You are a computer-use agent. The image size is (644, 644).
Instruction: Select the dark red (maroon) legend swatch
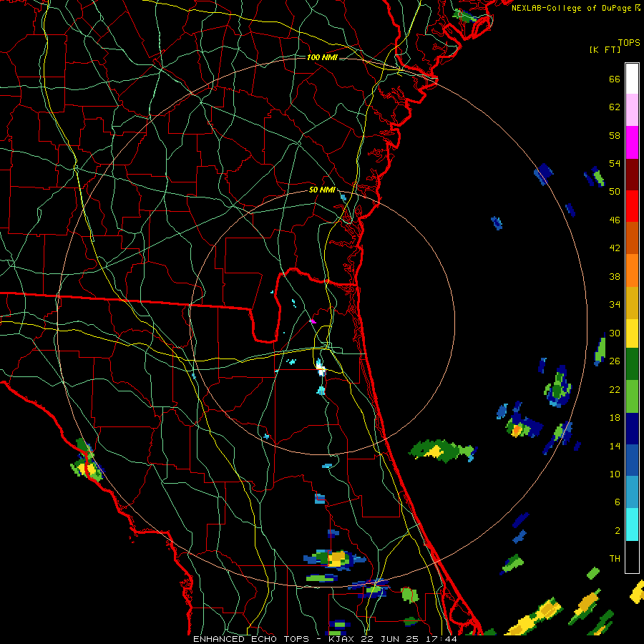coord(632,175)
